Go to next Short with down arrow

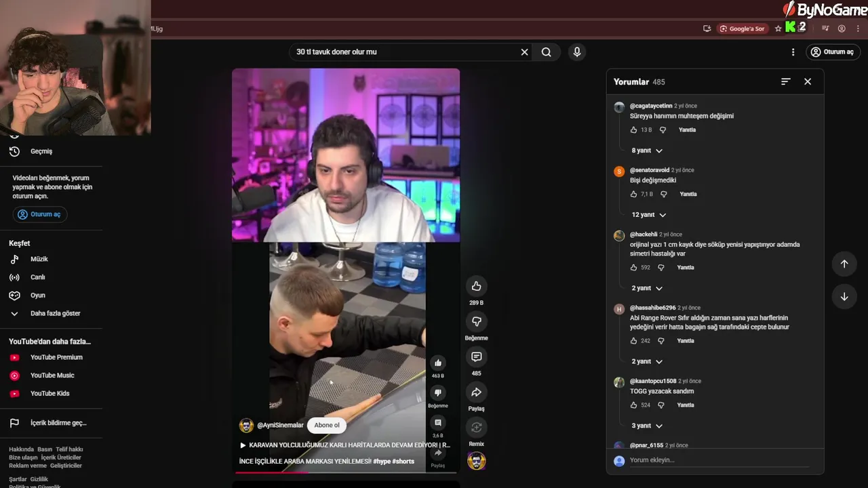[x=844, y=296]
